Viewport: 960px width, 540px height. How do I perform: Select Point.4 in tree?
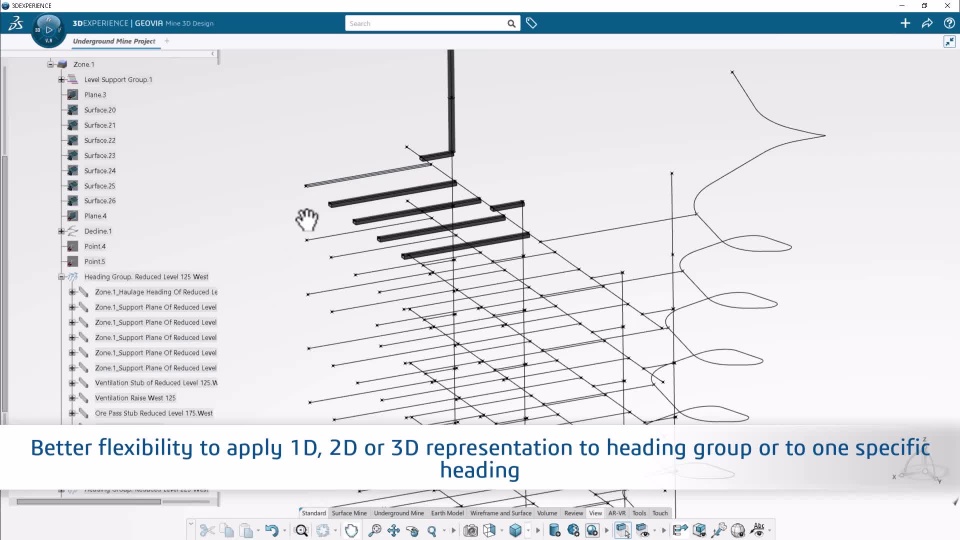pos(94,246)
